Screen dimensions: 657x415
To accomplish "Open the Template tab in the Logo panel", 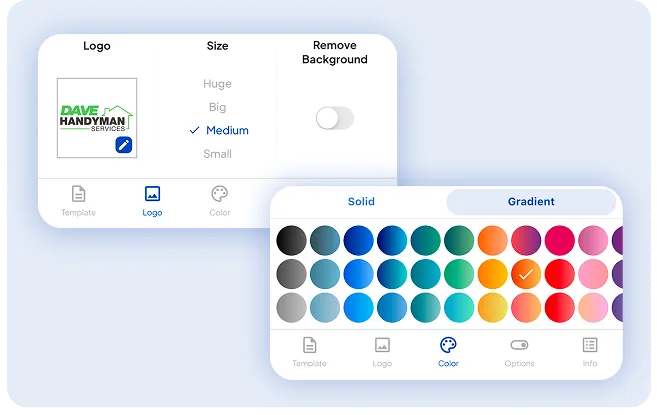I will tap(78, 201).
